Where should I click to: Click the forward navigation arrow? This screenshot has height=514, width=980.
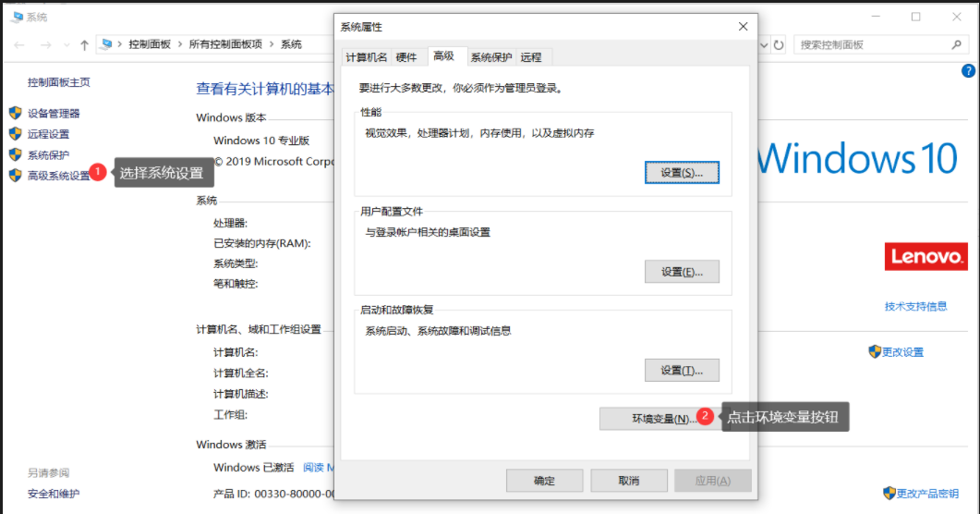(45, 45)
